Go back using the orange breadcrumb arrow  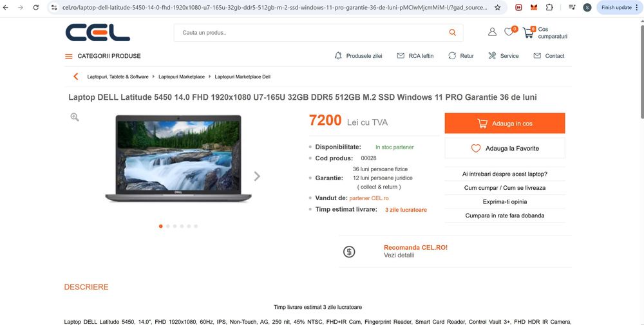pos(75,77)
